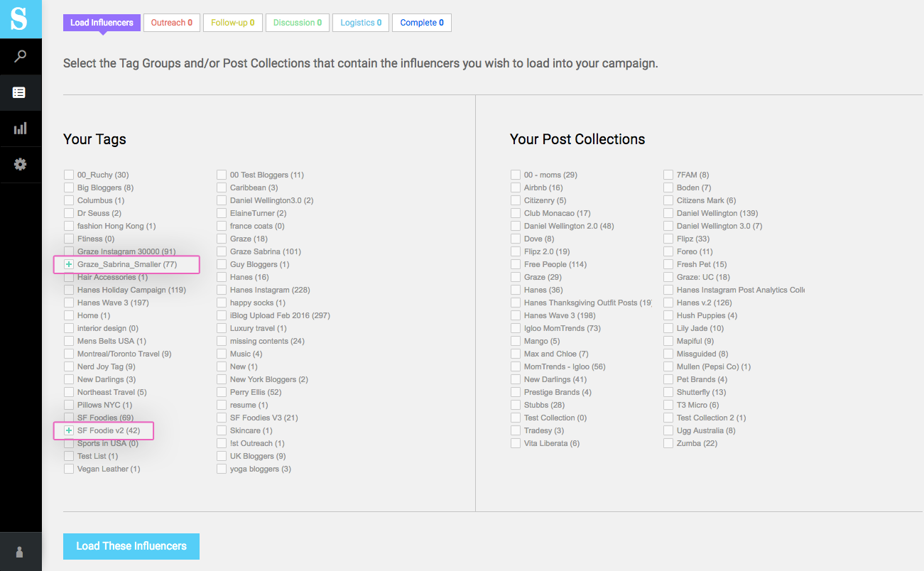Select the SF Foodies (69) label
This screenshot has height=571, width=924.
pyautogui.click(x=106, y=418)
